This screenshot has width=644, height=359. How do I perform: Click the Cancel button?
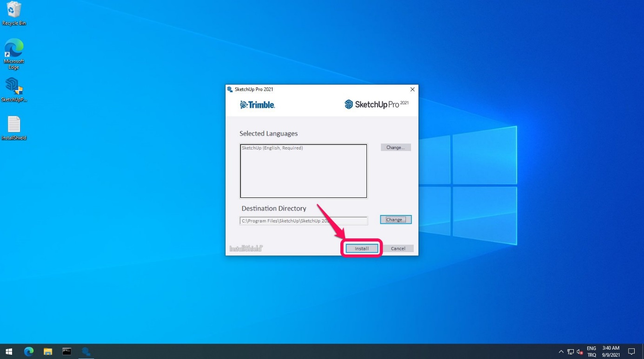coord(398,248)
